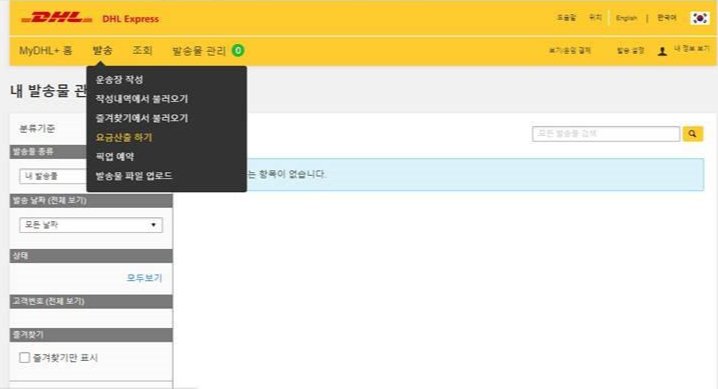Open the 발송물 관리 menu
This screenshot has height=389, width=718.
pos(199,50)
